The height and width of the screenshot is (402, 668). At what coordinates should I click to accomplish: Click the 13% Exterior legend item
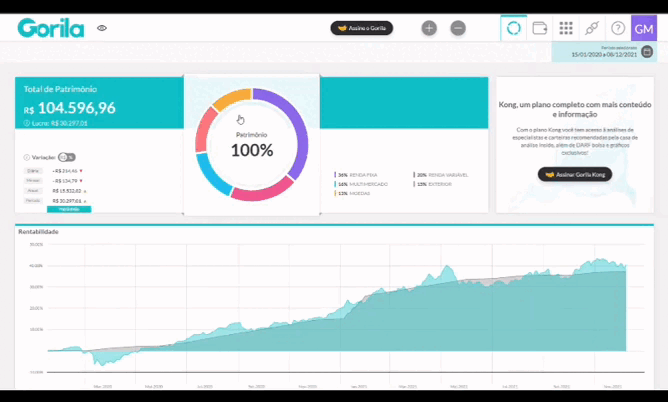(x=432, y=184)
